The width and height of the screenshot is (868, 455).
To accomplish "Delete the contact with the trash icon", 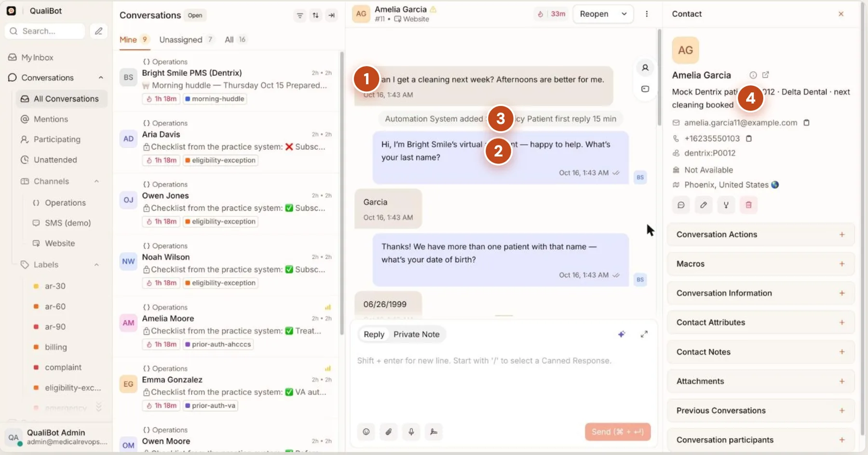I will [748, 205].
